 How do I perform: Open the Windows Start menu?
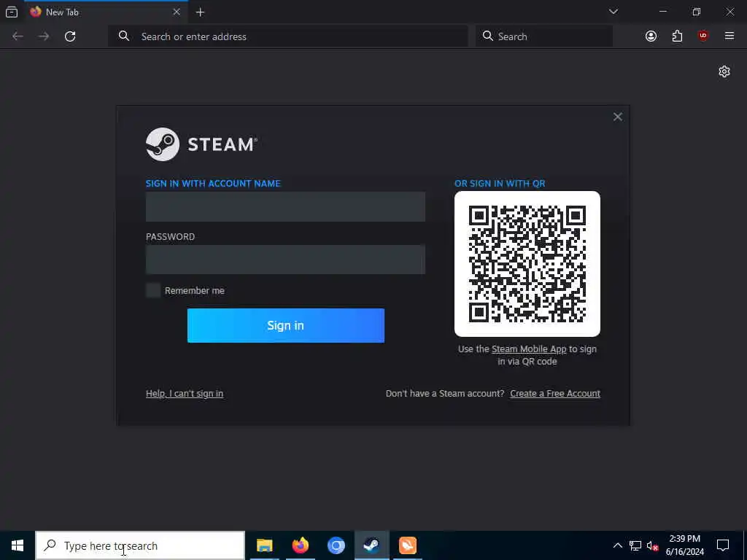[x=18, y=545]
